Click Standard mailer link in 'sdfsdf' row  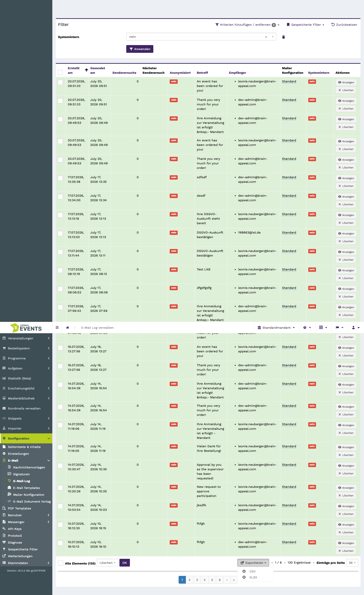tap(289, 177)
